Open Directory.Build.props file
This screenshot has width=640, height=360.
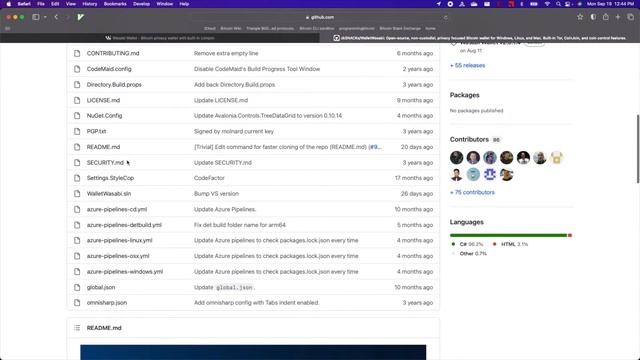click(x=114, y=84)
